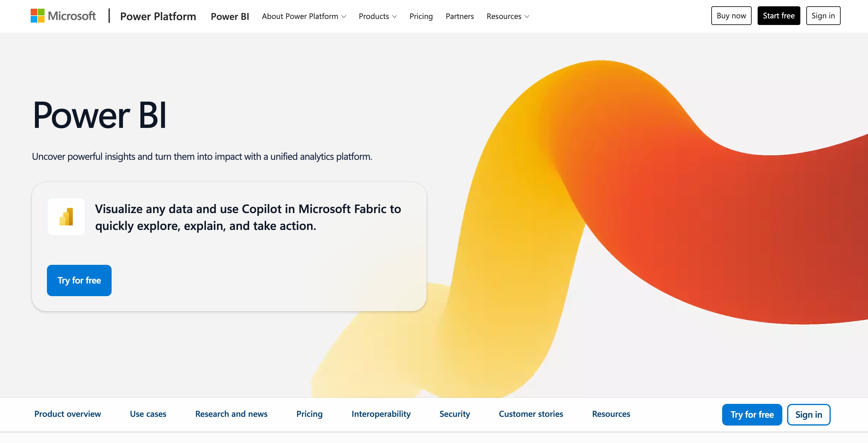868x443 pixels.
Task: Click the large Power BI heading
Action: point(100,115)
